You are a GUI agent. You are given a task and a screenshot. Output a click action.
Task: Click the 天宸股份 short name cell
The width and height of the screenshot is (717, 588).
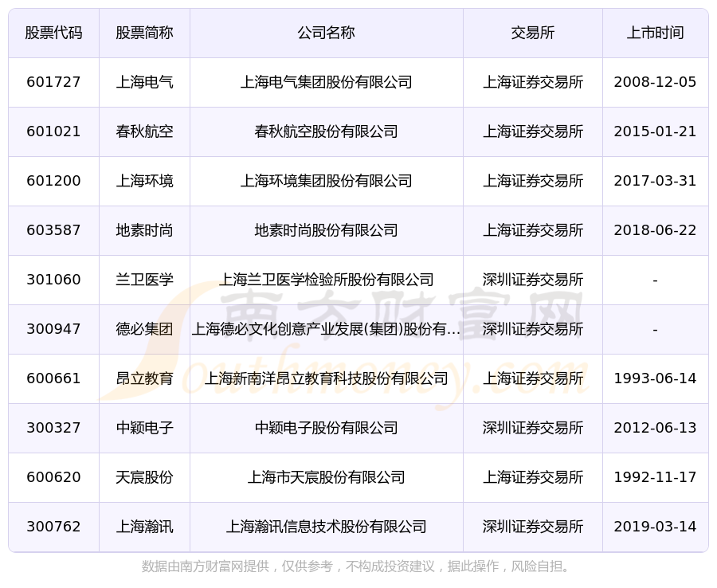(x=144, y=477)
